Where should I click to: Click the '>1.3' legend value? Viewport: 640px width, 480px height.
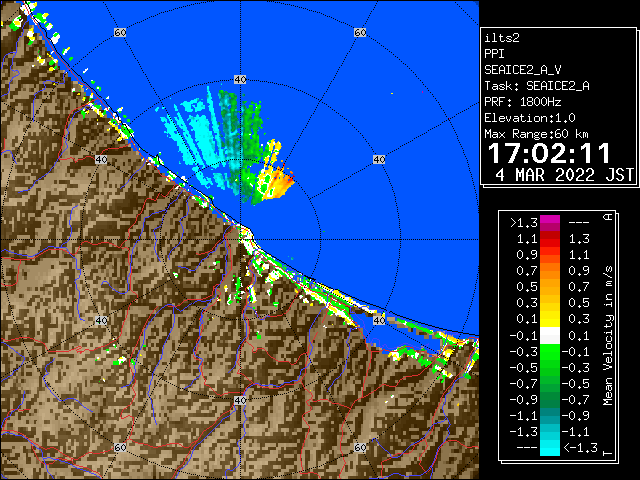click(523, 223)
